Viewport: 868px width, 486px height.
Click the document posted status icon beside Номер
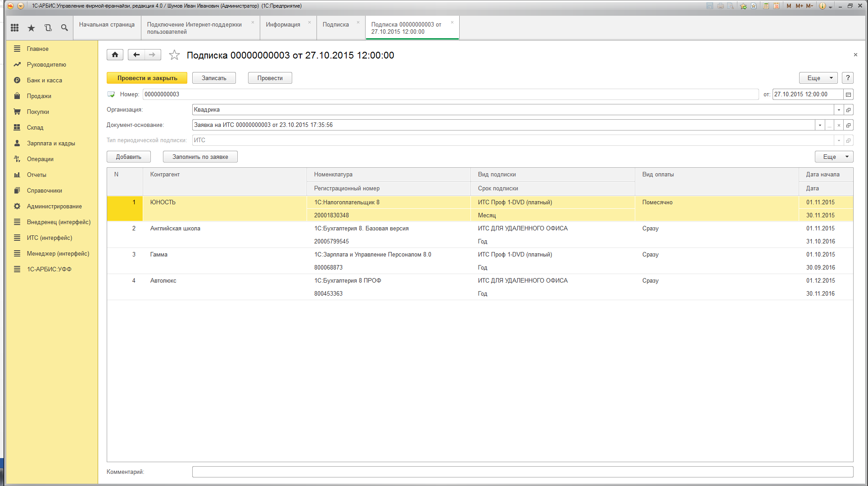click(x=111, y=94)
